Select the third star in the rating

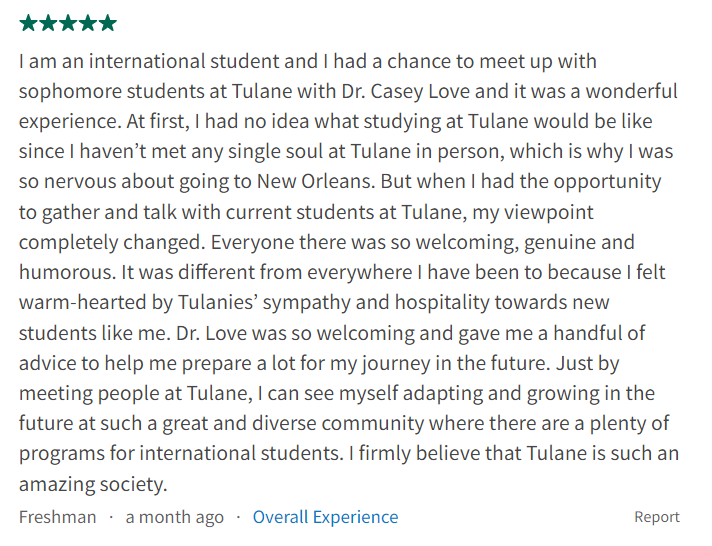[68, 23]
